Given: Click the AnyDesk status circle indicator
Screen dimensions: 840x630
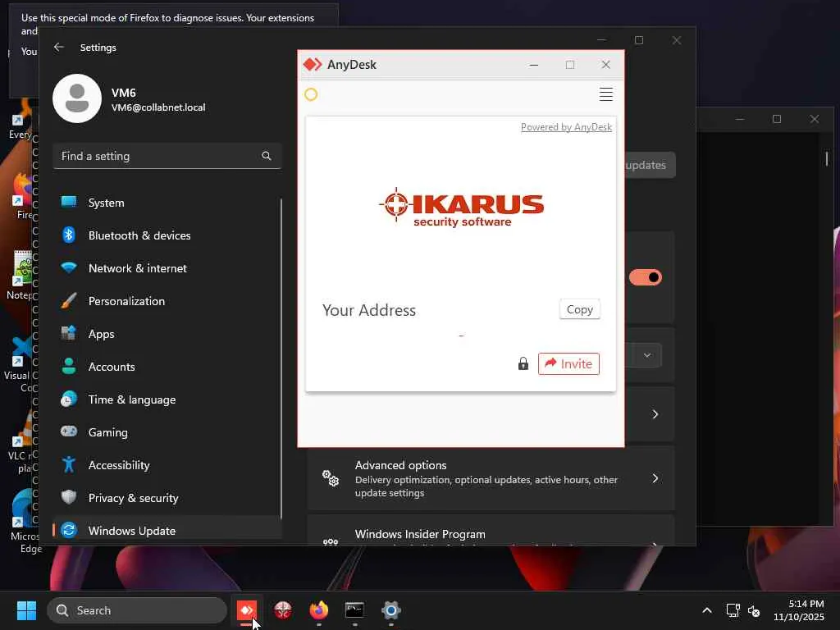Looking at the screenshot, I should point(311,94).
